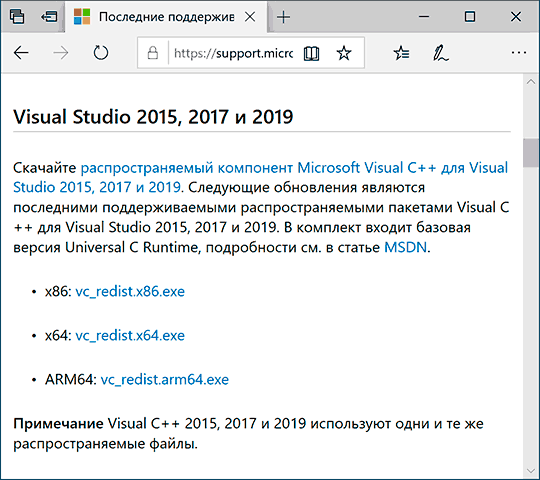
Task: Click the set these tabs aside icon
Action: pyautogui.click(x=49, y=17)
